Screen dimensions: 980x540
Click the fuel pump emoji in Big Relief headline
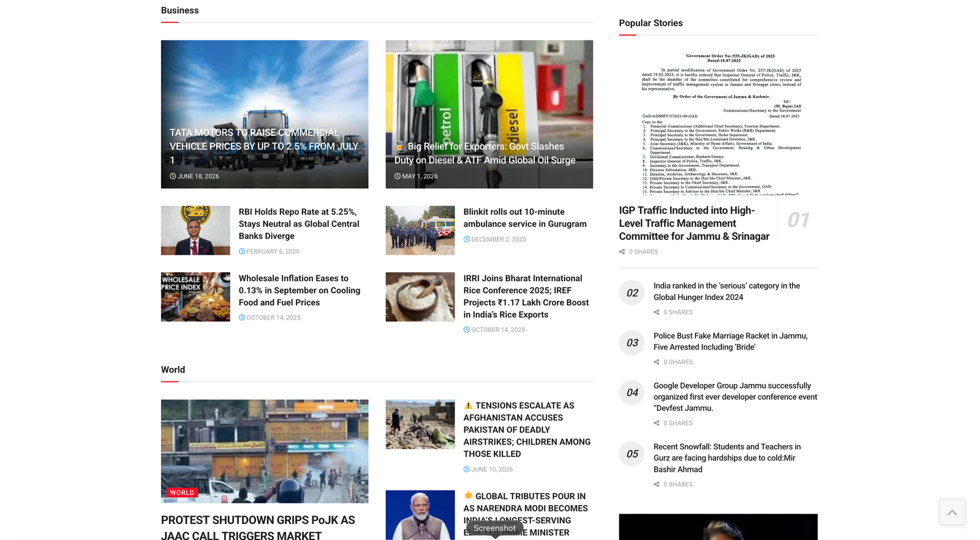pos(400,146)
